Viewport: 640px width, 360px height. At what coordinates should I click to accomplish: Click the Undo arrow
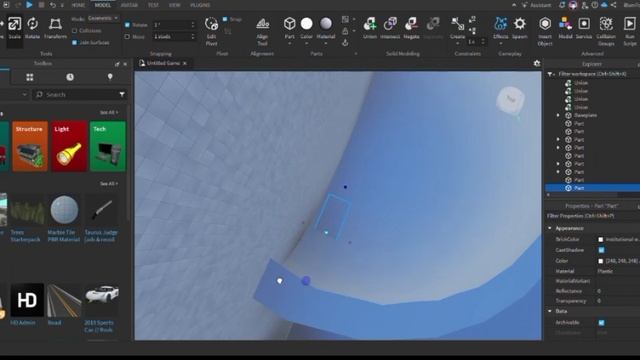pos(53,5)
